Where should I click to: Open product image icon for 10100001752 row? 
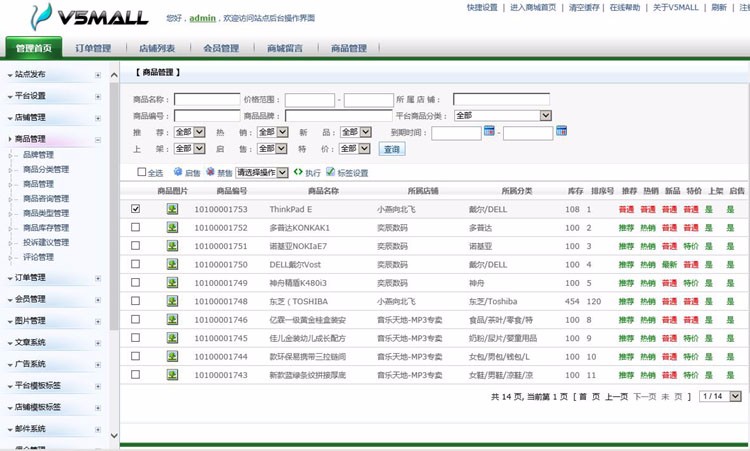point(172,227)
